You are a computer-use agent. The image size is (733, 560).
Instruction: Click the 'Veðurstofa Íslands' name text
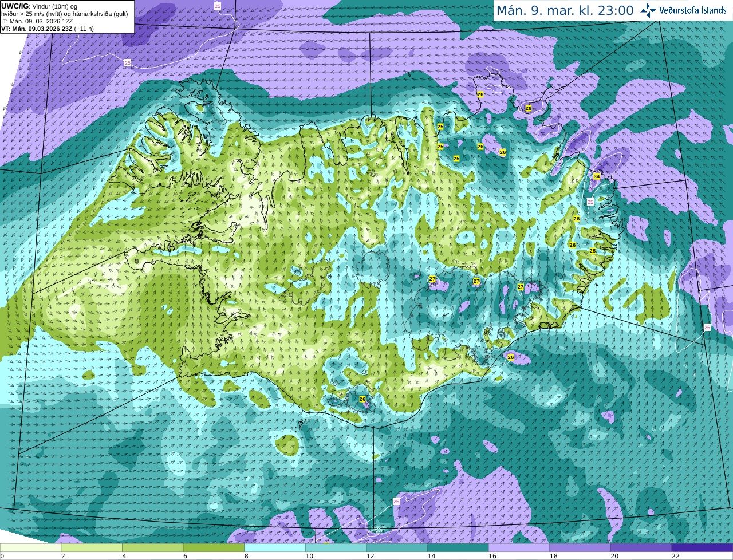[692, 10]
